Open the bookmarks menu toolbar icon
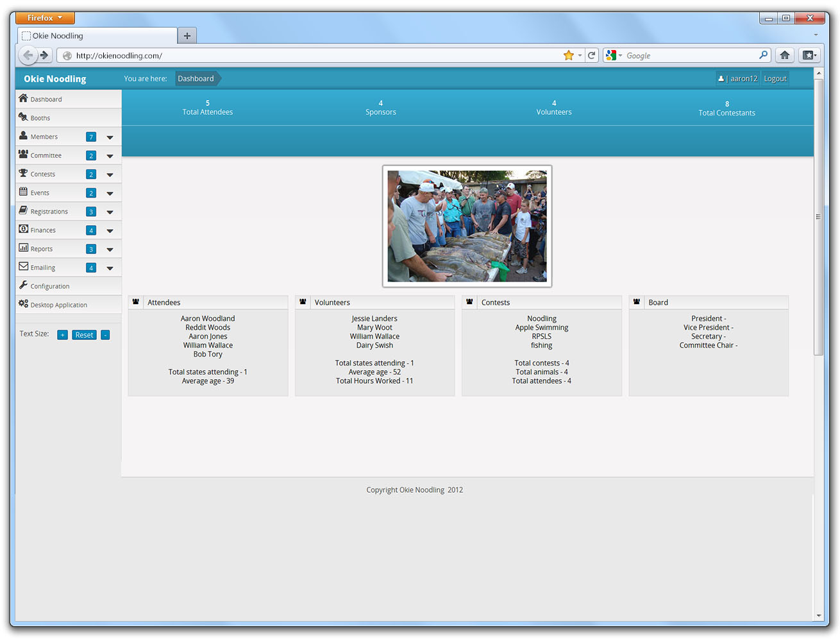The height and width of the screenshot is (639, 840). (809, 55)
